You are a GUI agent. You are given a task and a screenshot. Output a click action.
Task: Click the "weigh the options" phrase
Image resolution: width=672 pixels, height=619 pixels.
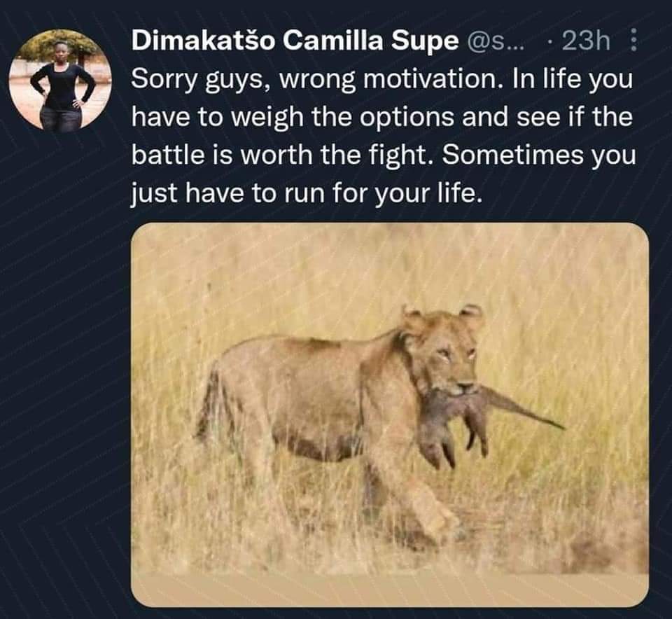pos(316,118)
